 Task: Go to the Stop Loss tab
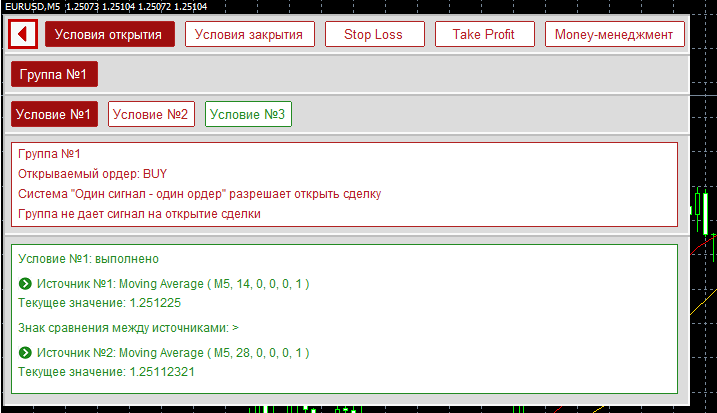373,34
